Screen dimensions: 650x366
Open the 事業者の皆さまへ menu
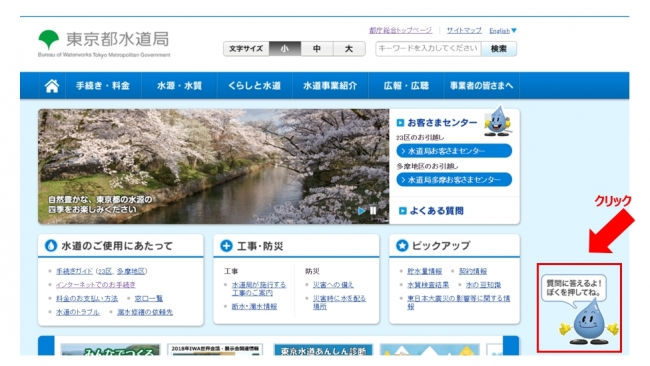click(x=482, y=86)
